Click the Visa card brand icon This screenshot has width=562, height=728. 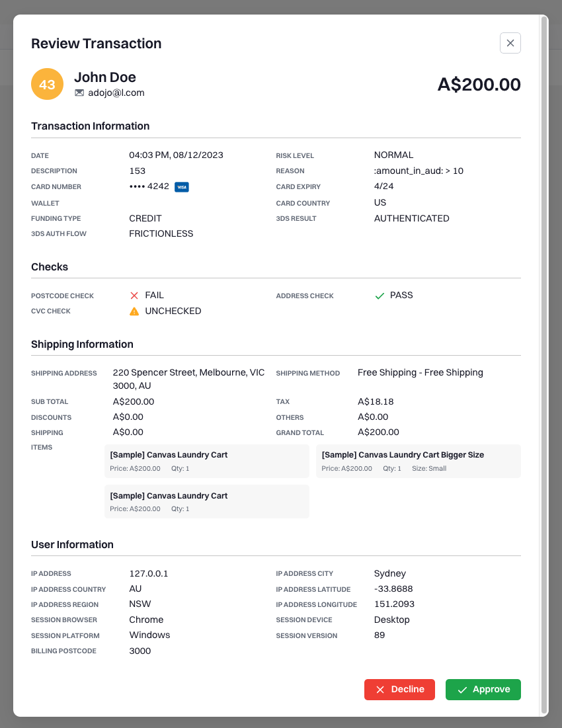coord(181,187)
